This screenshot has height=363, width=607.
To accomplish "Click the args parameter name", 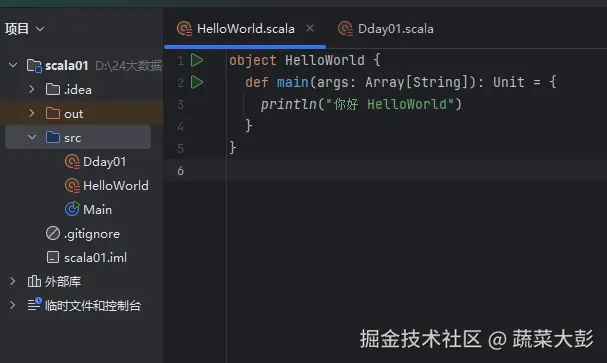I will [333, 82].
